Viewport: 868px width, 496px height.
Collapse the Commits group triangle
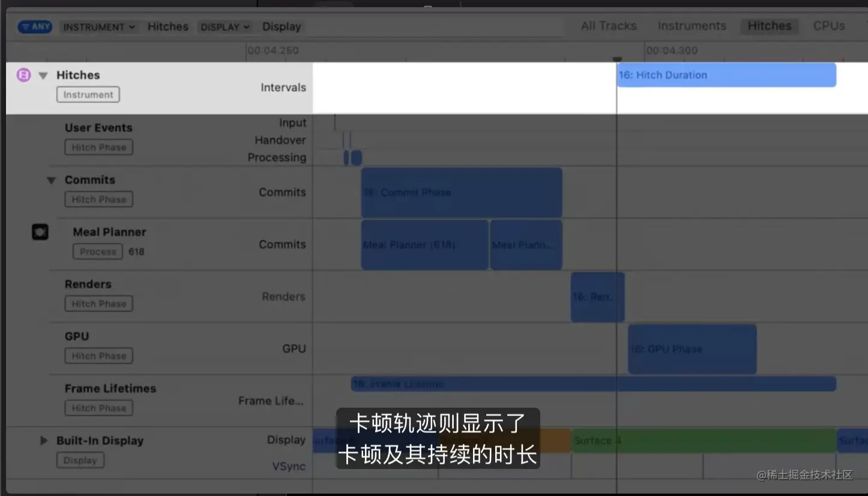click(x=51, y=180)
